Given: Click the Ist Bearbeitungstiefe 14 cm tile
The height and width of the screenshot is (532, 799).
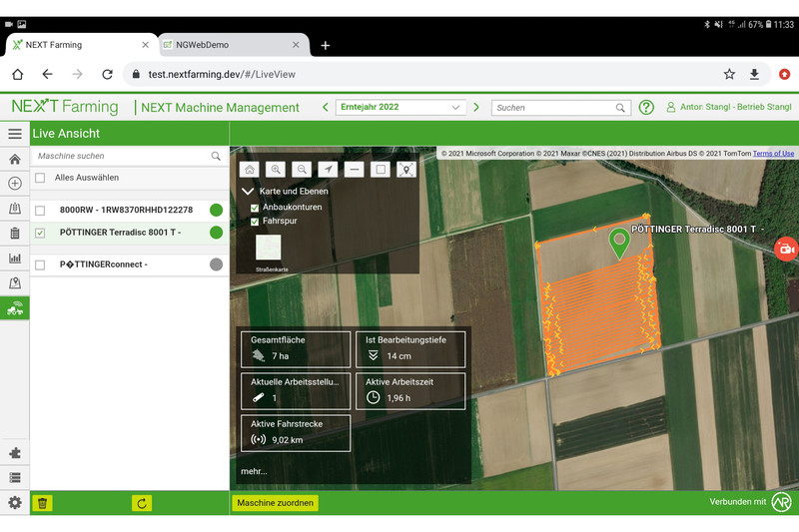Looking at the screenshot, I should click(x=410, y=349).
